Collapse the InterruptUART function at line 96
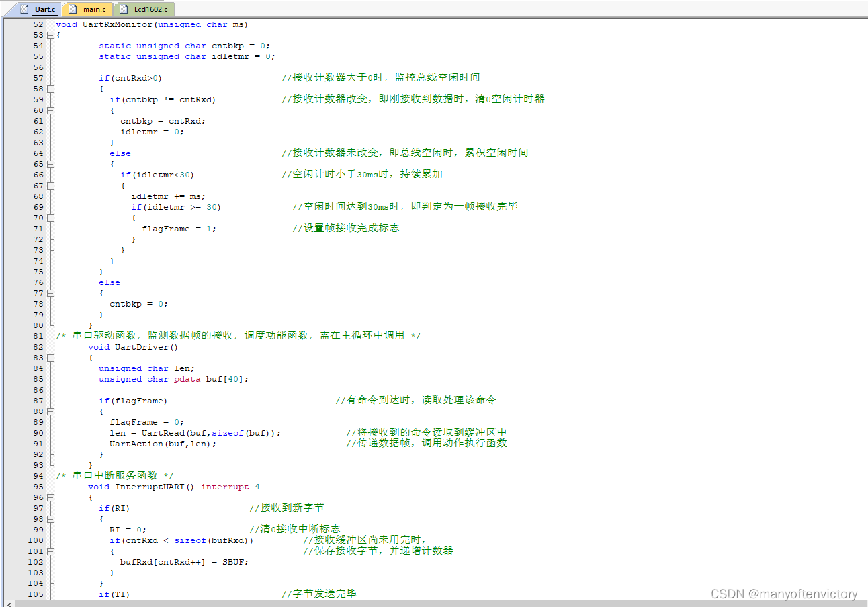 50,497
